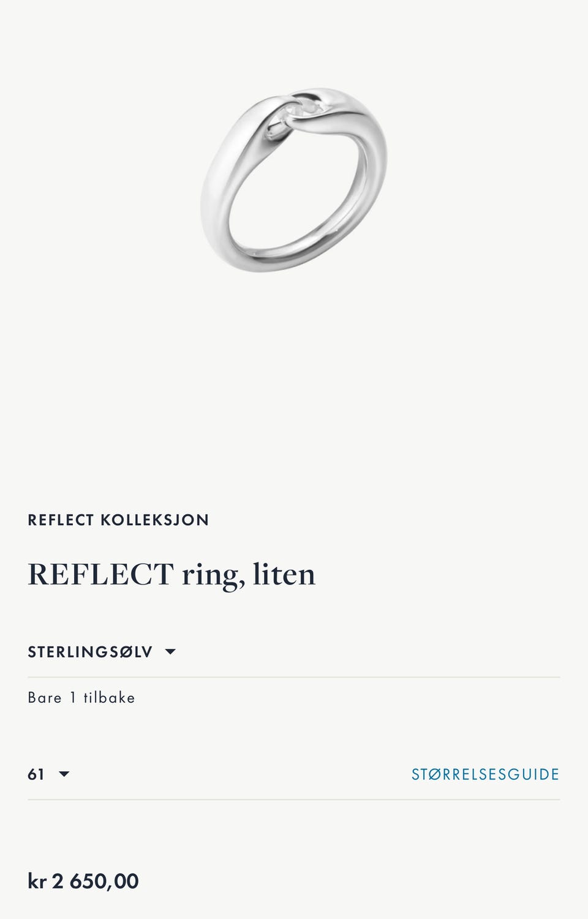Viewport: 588px width, 919px height.
Task: Click the 'REFLECT ring, liten' product title
Action: click(x=171, y=574)
